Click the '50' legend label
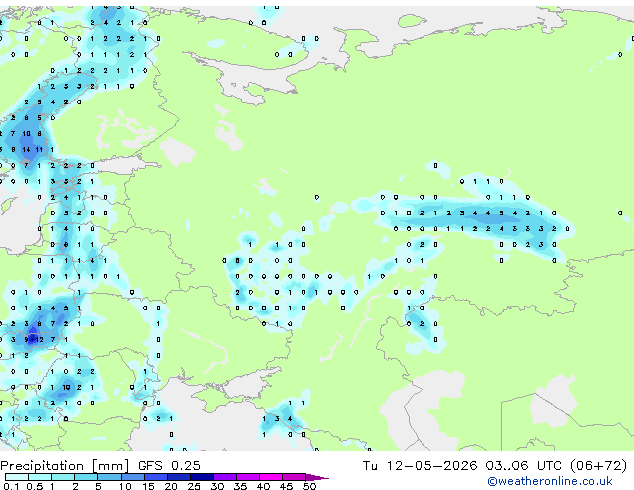Viewport: 634px width, 490px height. click(x=309, y=486)
